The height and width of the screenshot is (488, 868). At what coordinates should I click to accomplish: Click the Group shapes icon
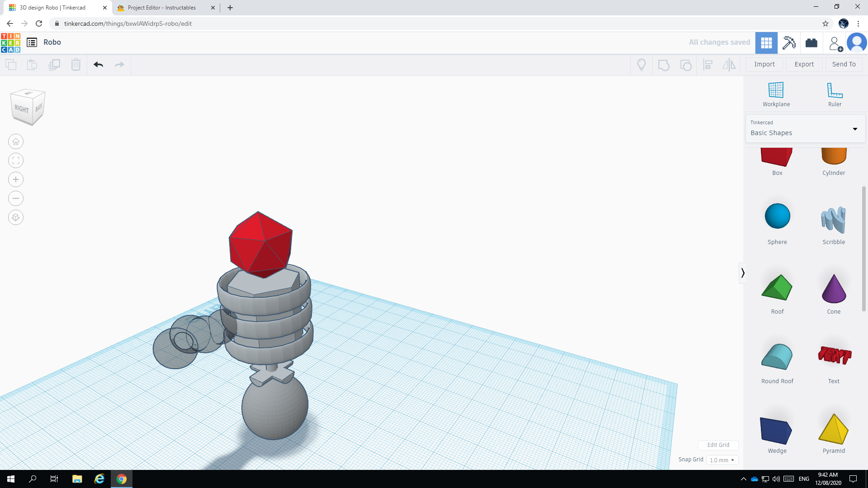(664, 65)
